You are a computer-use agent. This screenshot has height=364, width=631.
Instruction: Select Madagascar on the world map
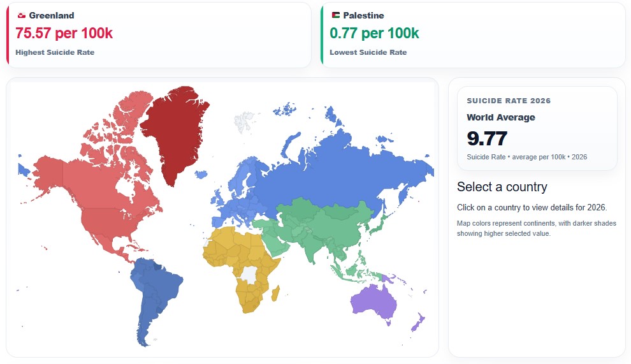pos(275,293)
